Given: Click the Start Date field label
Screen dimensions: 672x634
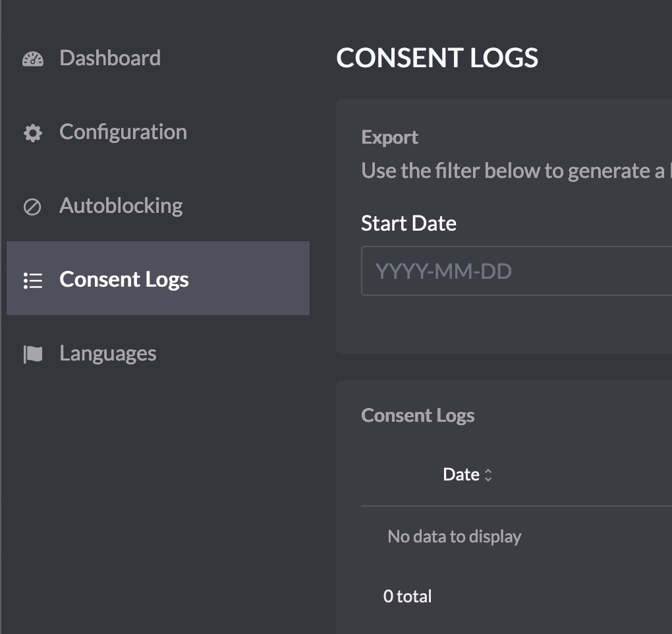Looking at the screenshot, I should [x=408, y=223].
